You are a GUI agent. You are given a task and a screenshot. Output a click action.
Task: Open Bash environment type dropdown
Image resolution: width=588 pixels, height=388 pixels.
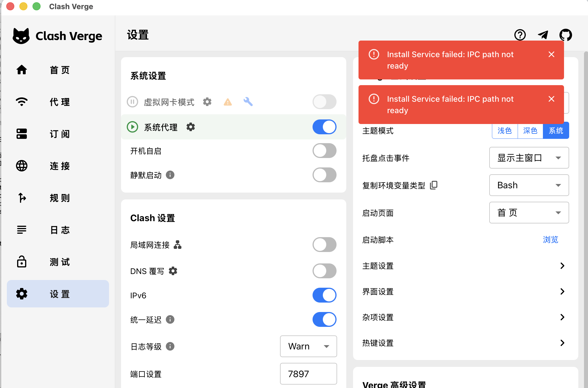point(529,185)
